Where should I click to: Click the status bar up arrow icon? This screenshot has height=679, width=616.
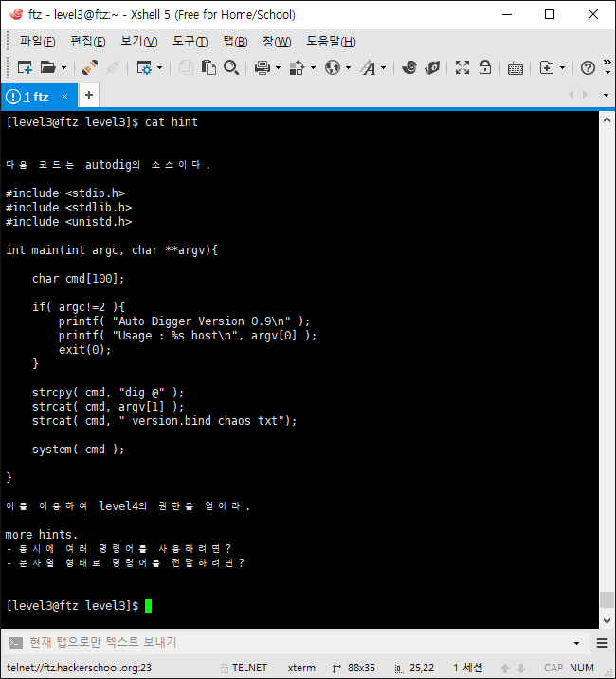(x=505, y=669)
